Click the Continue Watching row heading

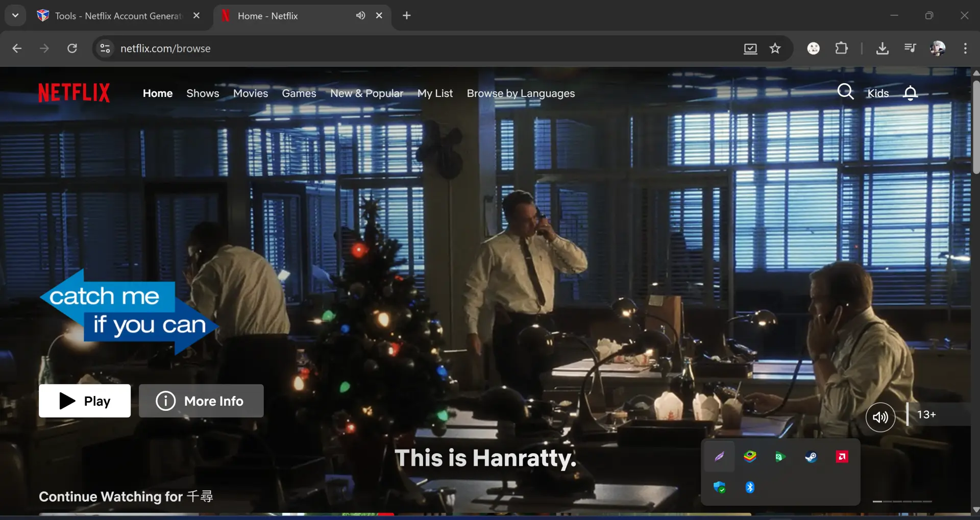(x=126, y=497)
